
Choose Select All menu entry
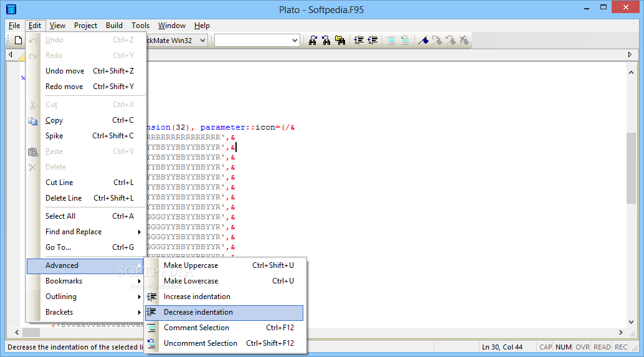coord(86,216)
